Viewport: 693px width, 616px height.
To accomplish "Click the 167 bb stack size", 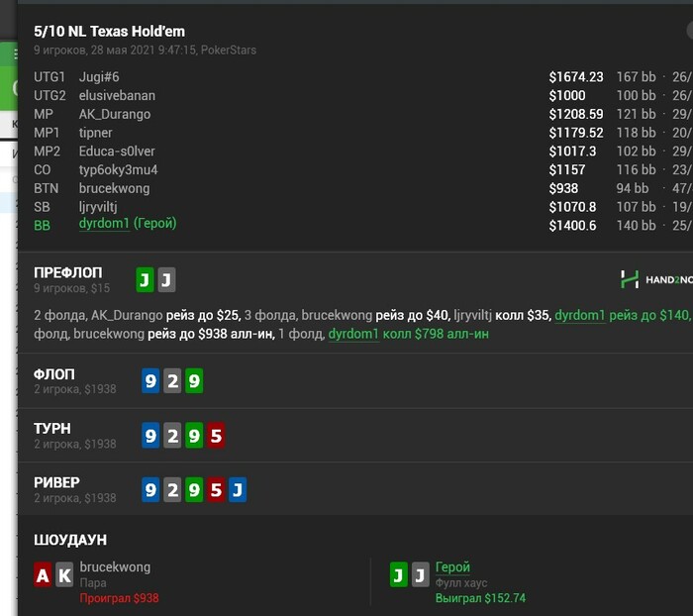I will (636, 77).
